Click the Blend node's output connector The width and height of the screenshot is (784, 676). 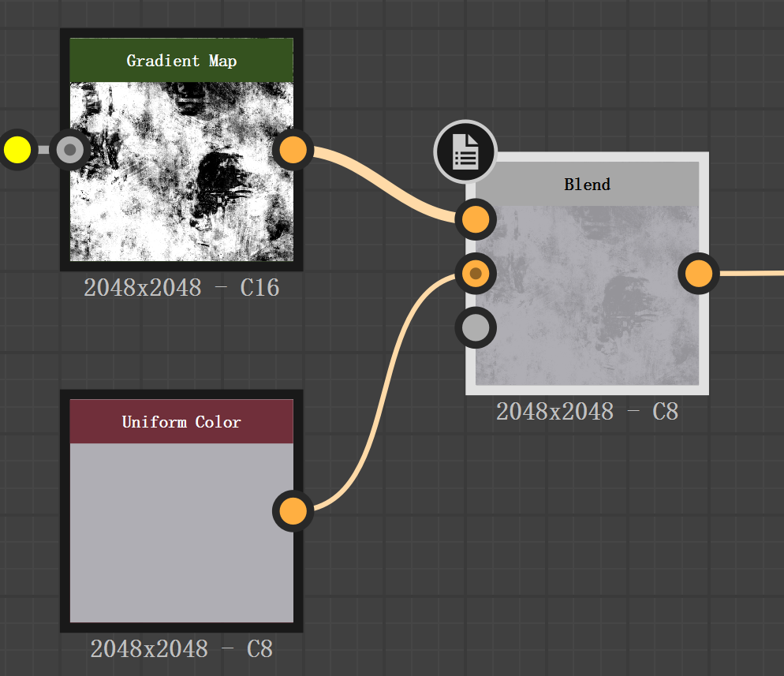pos(699,274)
